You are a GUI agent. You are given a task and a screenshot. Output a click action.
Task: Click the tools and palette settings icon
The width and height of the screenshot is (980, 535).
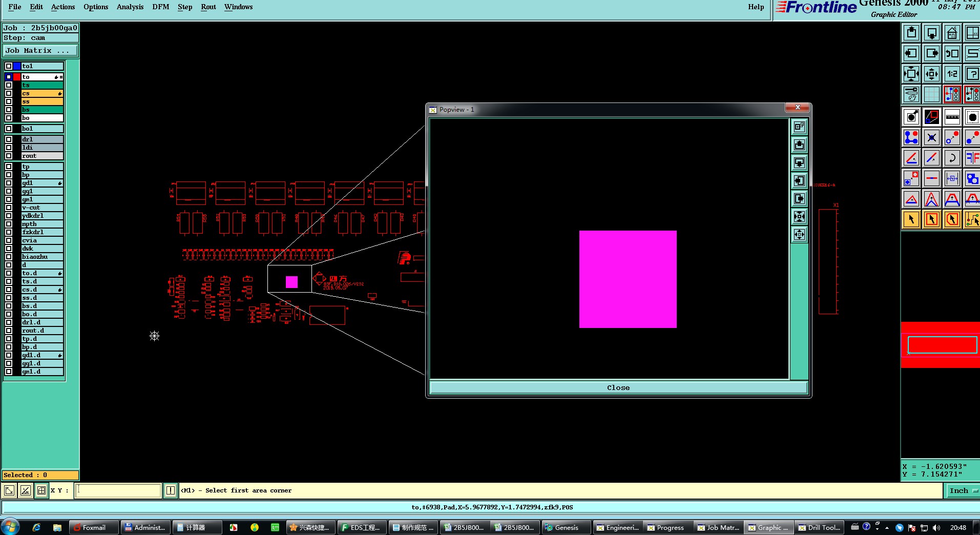click(x=911, y=94)
